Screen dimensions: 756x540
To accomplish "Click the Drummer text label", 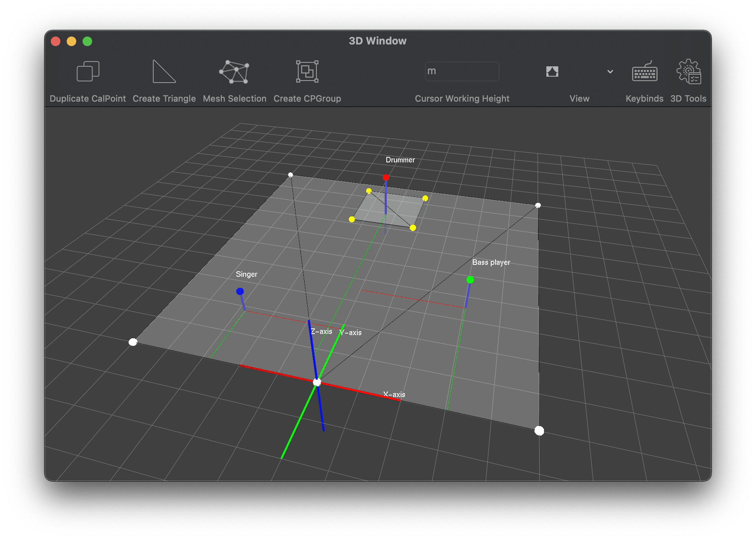I will click(x=400, y=160).
